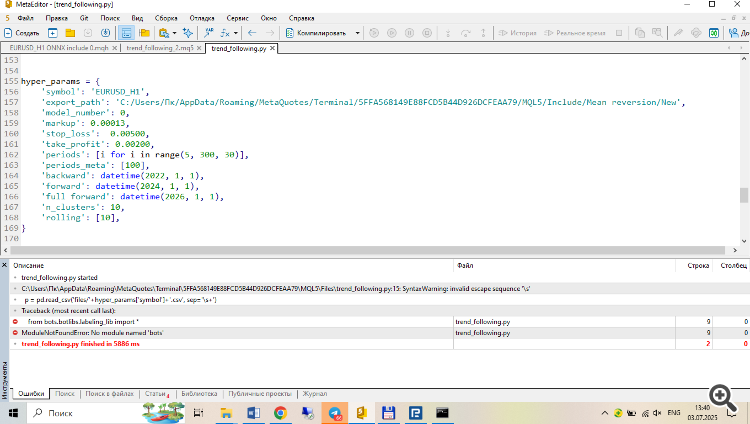The image size is (750, 424).
Task: Open Chrome from the Windows taskbar
Action: pos(280,413)
